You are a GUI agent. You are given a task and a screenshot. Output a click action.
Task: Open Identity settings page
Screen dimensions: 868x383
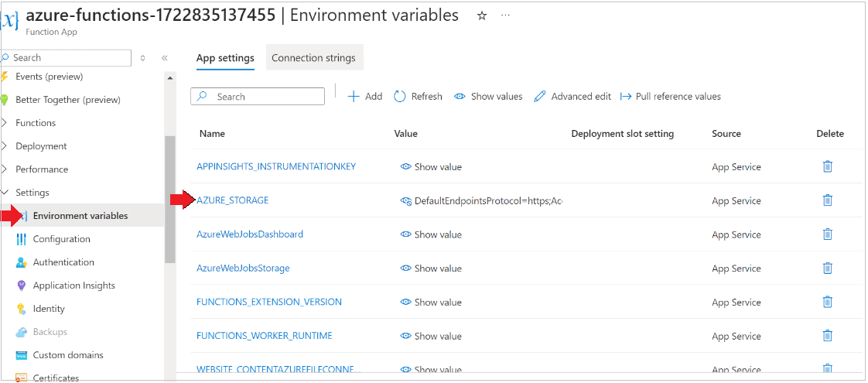(49, 309)
